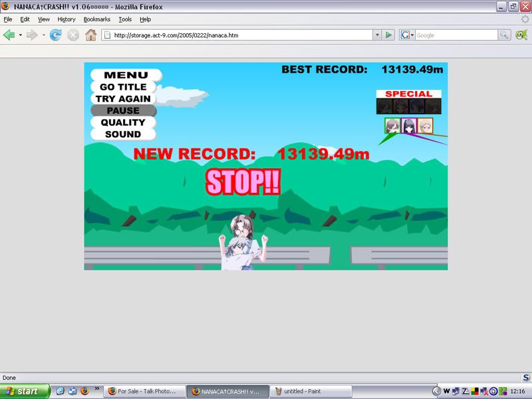This screenshot has height=399, width=532.
Task: Click the page icon in the address bar
Action: click(x=107, y=35)
